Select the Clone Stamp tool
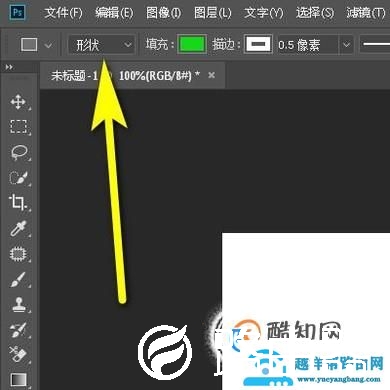Screen dimensions: 390x390 click(19, 305)
